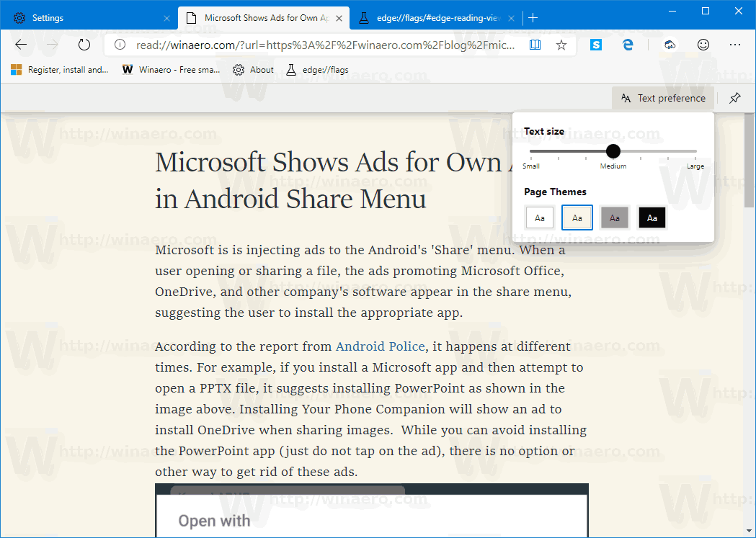756x538 pixels.
Task: Choose the black page theme swatch
Action: click(x=652, y=218)
